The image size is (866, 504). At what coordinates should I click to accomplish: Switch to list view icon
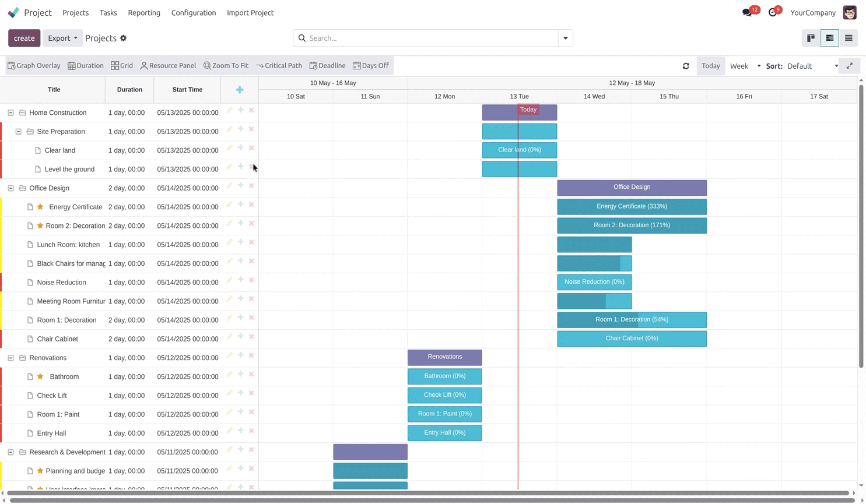(x=849, y=38)
